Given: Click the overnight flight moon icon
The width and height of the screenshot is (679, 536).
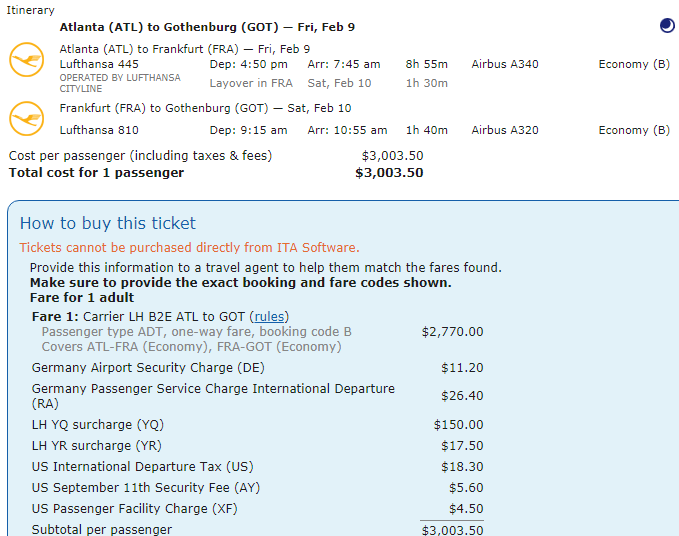Looking at the screenshot, I should coord(667,26).
